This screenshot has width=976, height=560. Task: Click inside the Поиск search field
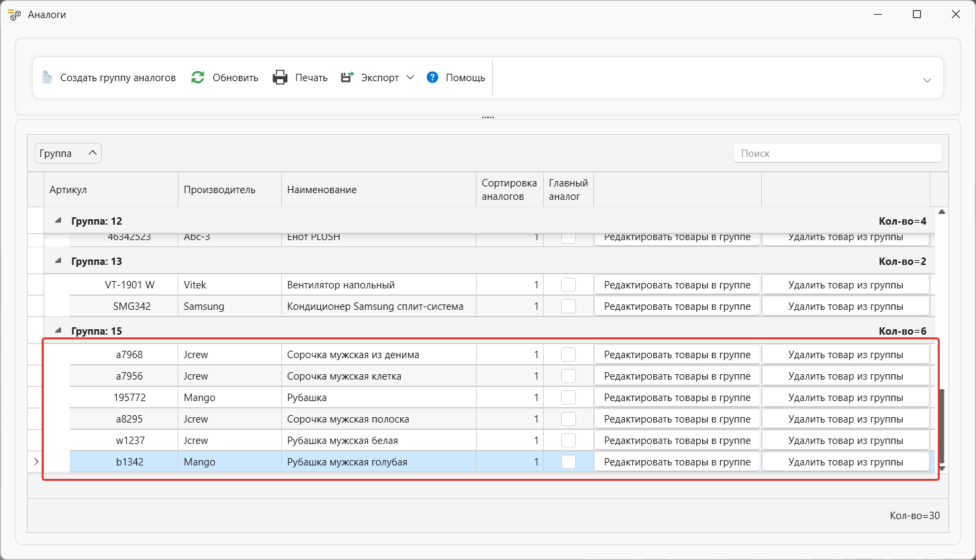click(x=837, y=153)
